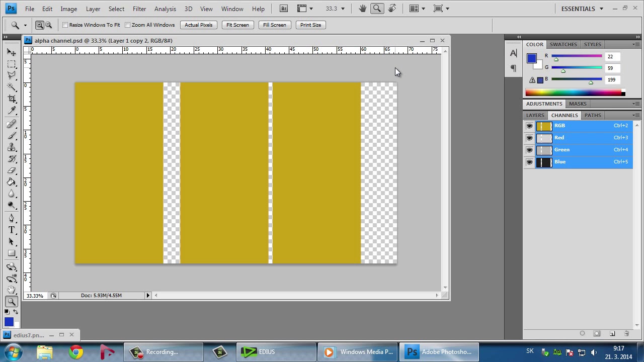Screen dimensions: 644x362
Task: Open the status bar info arrow
Action: pos(148,296)
